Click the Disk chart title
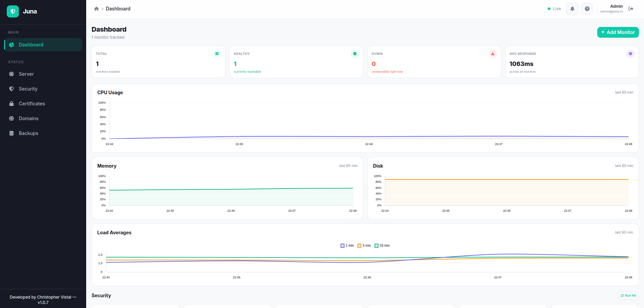This screenshot has height=308, width=644. point(378,166)
